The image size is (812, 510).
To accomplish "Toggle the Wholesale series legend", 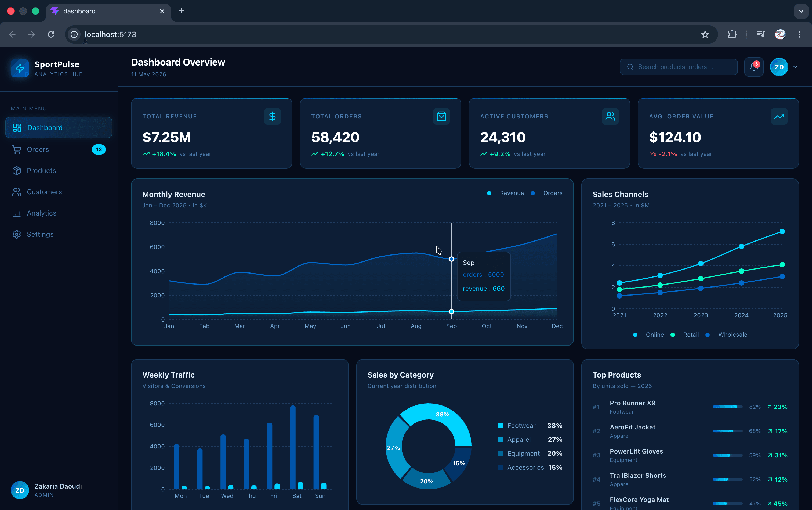I will pyautogui.click(x=726, y=335).
